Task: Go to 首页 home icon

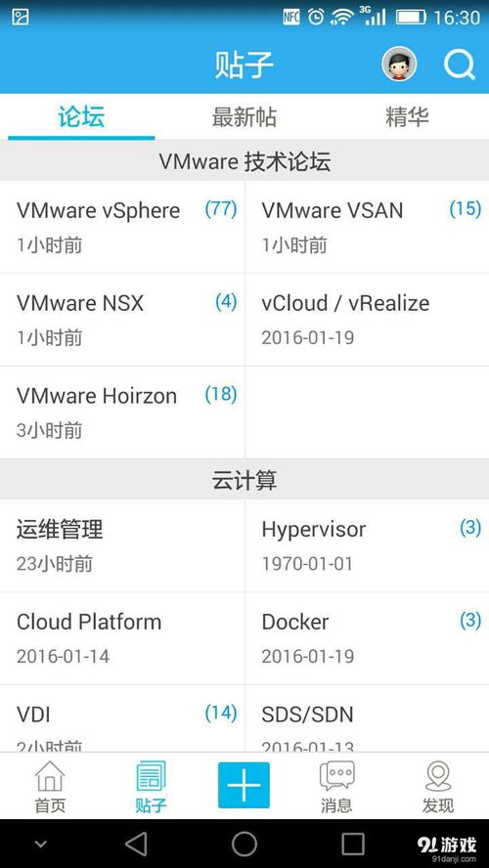Action: pos(50,787)
